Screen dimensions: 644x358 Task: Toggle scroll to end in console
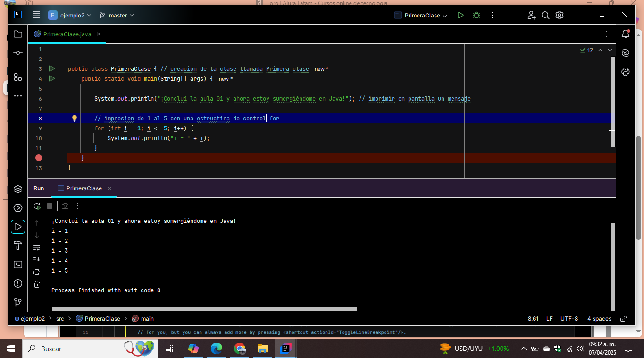click(37, 260)
